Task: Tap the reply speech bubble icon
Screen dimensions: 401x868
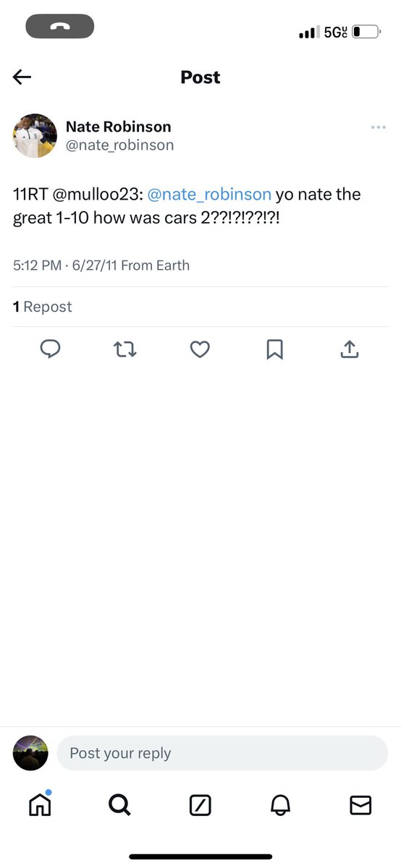Action: [50, 350]
